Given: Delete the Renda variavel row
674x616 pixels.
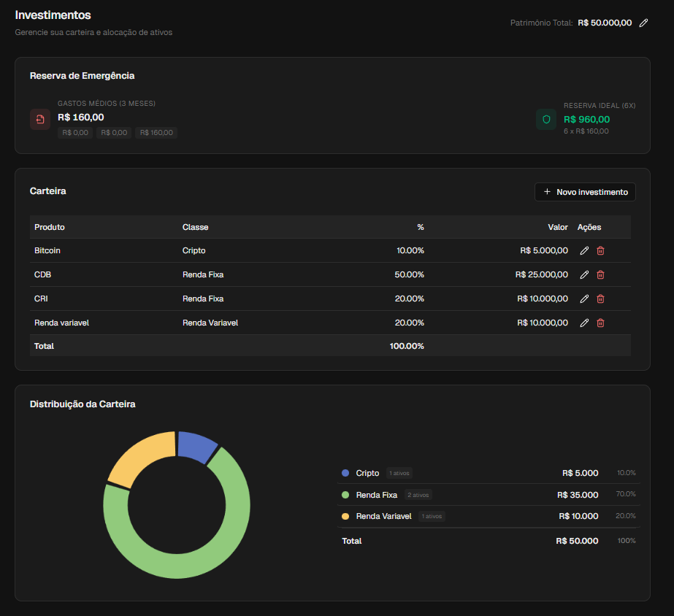Looking at the screenshot, I should [600, 323].
